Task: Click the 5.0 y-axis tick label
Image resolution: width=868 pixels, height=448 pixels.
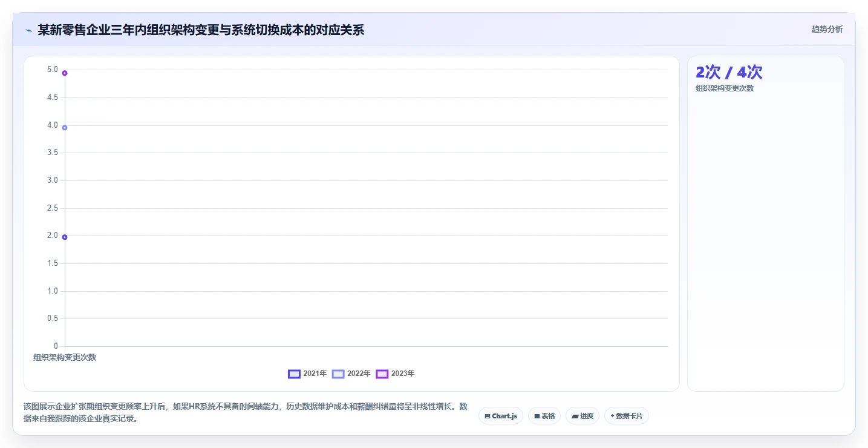Action: pos(53,70)
